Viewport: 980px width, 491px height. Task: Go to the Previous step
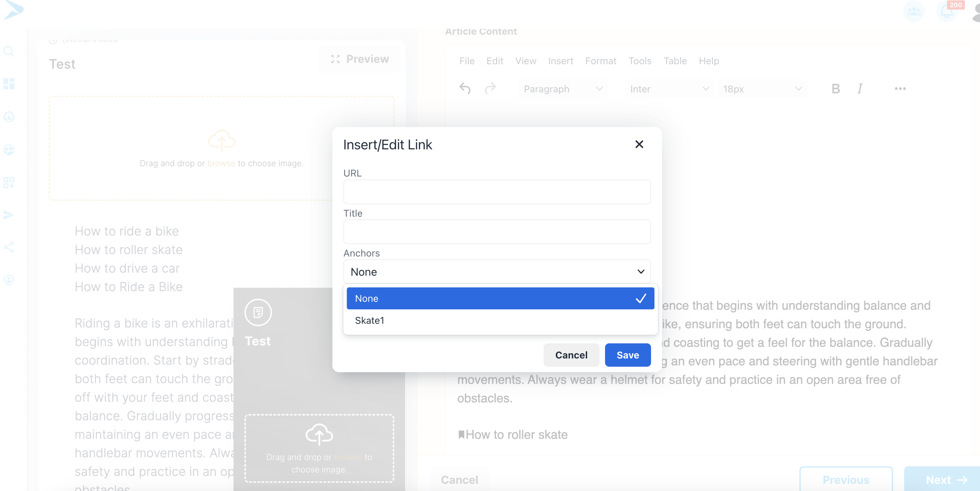[846, 480]
